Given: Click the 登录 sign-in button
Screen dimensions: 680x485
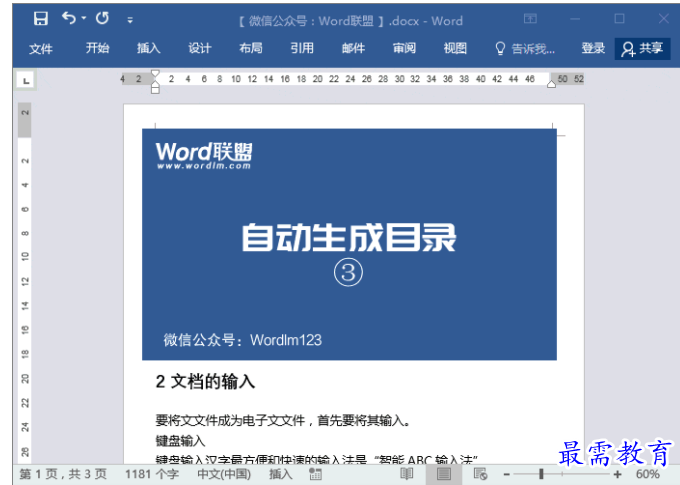Looking at the screenshot, I should [x=593, y=48].
